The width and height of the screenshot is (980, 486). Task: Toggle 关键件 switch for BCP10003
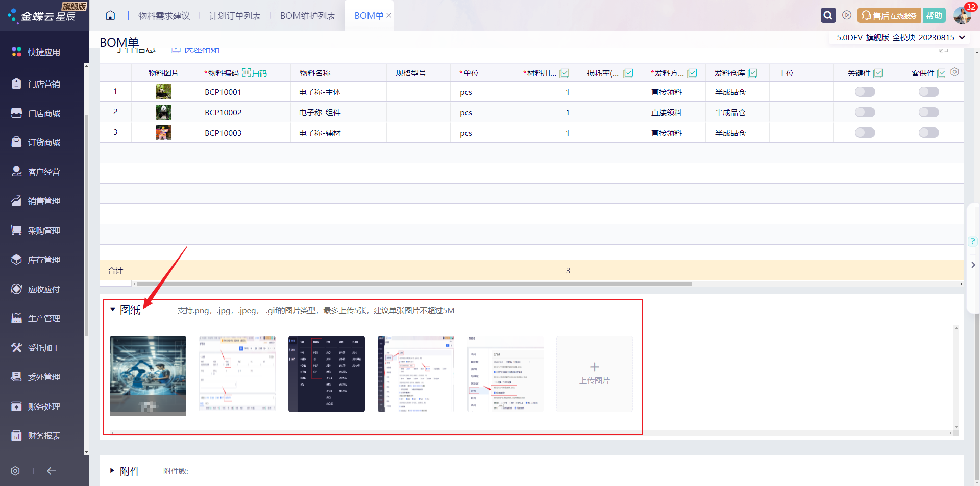pos(865,133)
